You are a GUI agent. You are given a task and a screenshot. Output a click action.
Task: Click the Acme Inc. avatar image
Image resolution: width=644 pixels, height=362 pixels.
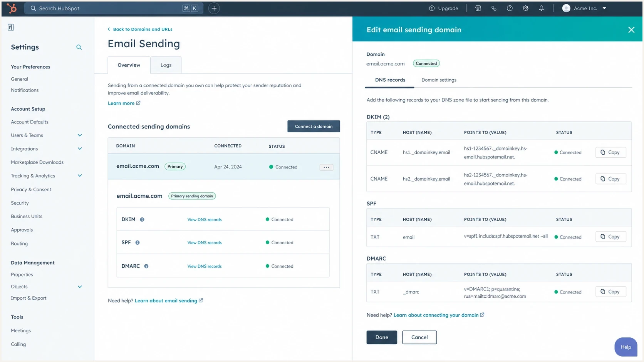(566, 8)
